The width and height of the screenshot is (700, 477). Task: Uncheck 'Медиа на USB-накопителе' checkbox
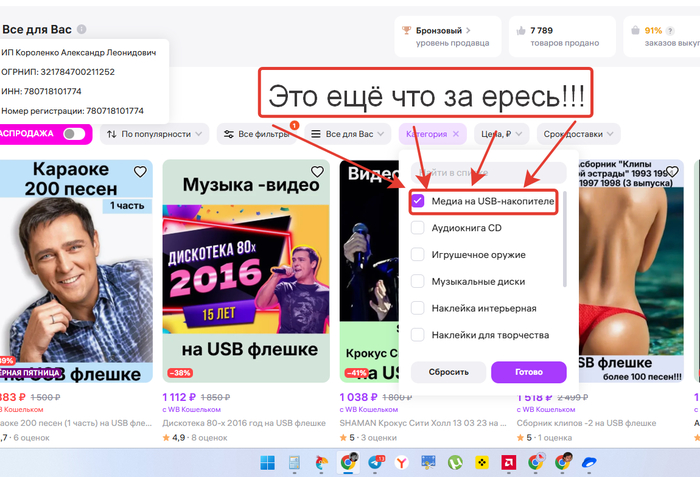point(418,200)
